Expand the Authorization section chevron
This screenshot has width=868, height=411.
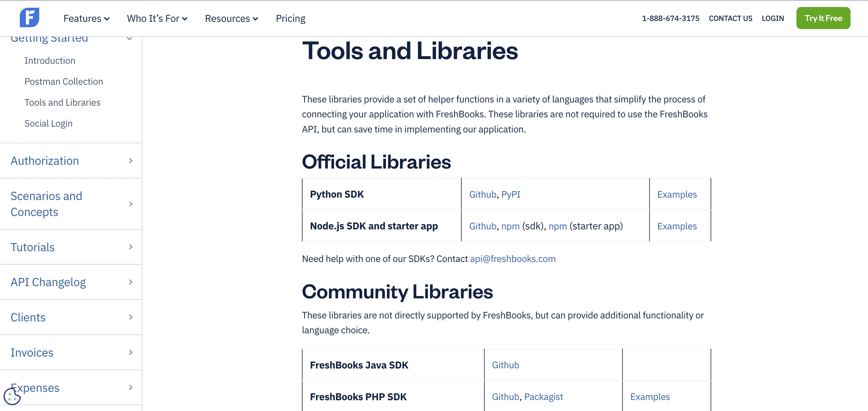point(131,161)
